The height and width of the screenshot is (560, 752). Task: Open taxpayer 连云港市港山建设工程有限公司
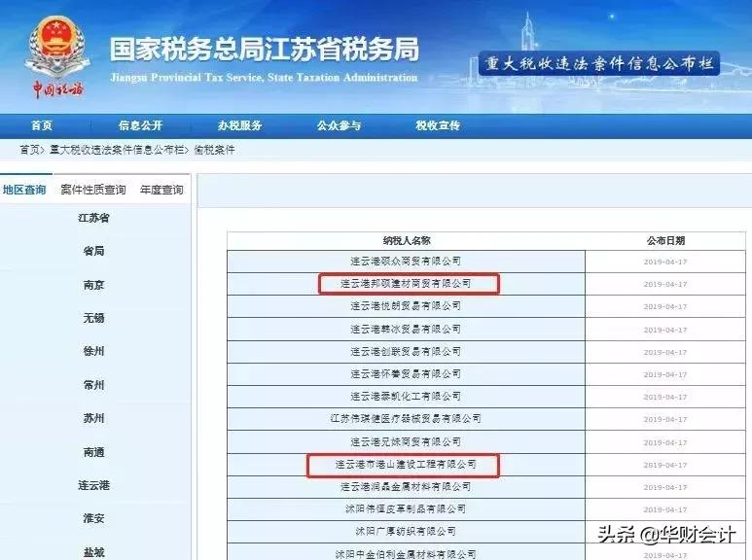(406, 465)
